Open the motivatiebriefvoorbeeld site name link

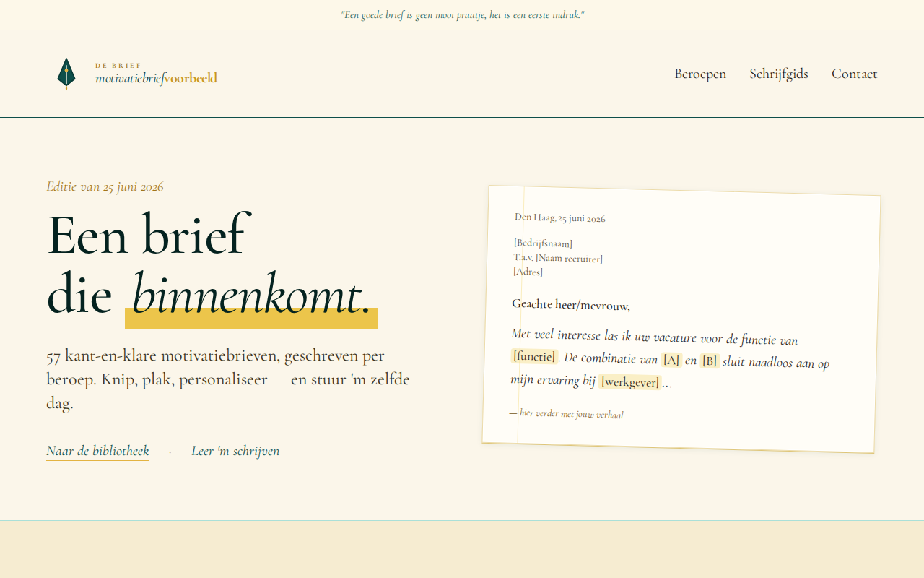point(156,78)
